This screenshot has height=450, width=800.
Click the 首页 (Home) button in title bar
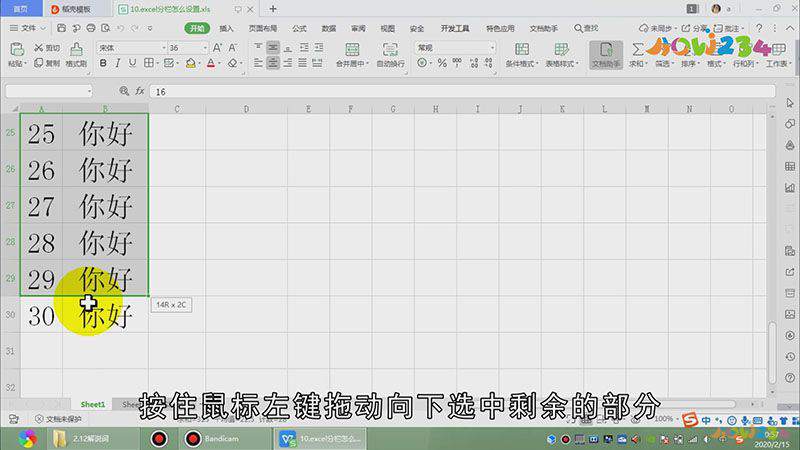(x=20, y=9)
